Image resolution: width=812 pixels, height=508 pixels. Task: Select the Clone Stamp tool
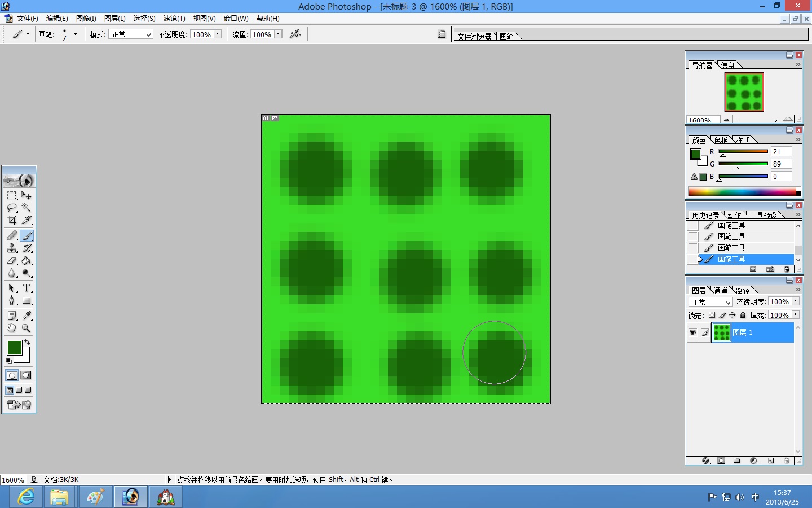12,248
